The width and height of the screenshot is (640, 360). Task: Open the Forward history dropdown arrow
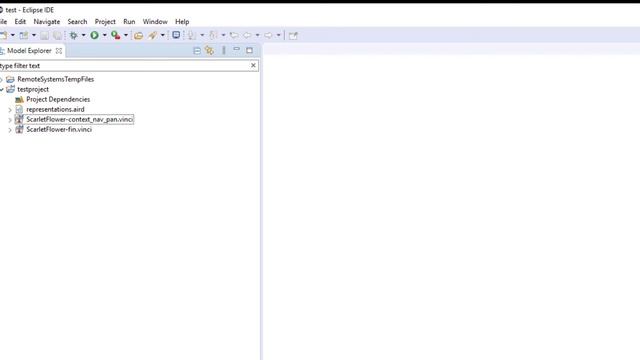pyautogui.click(x=278, y=36)
